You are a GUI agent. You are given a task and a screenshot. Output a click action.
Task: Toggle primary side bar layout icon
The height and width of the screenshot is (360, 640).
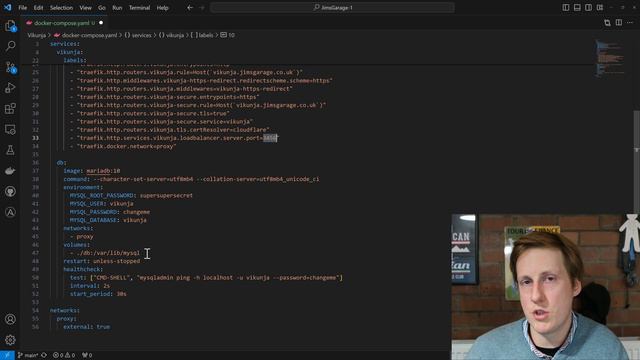coord(566,7)
